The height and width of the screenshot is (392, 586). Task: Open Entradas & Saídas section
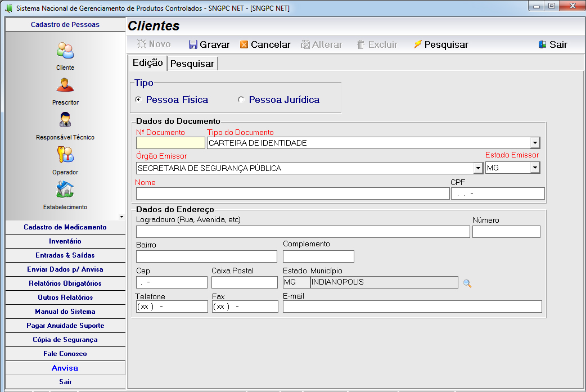pos(65,255)
